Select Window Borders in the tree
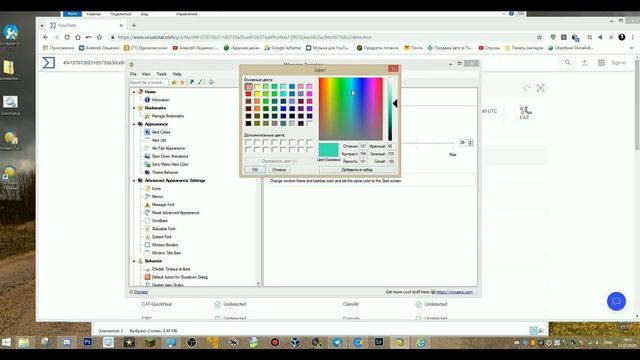This screenshot has height=360, width=640. click(165, 245)
